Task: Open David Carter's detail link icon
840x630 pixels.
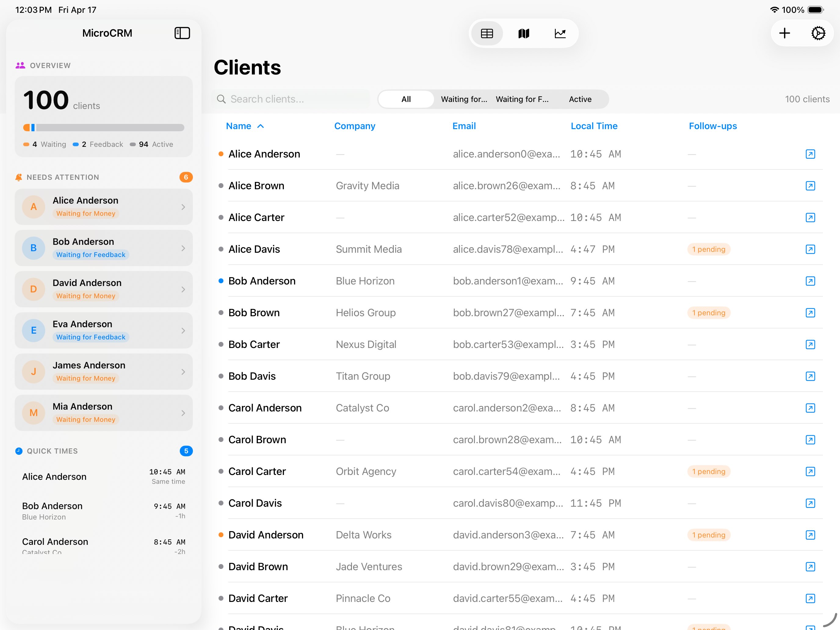Action: pyautogui.click(x=810, y=599)
